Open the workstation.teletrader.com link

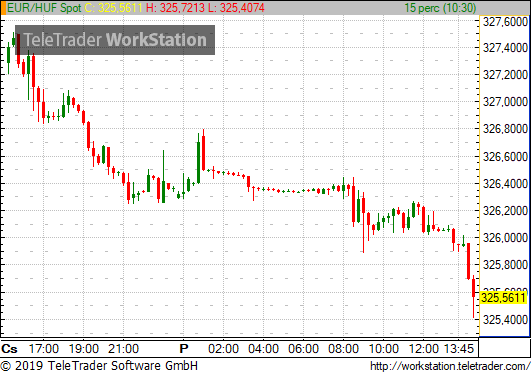coord(450,366)
